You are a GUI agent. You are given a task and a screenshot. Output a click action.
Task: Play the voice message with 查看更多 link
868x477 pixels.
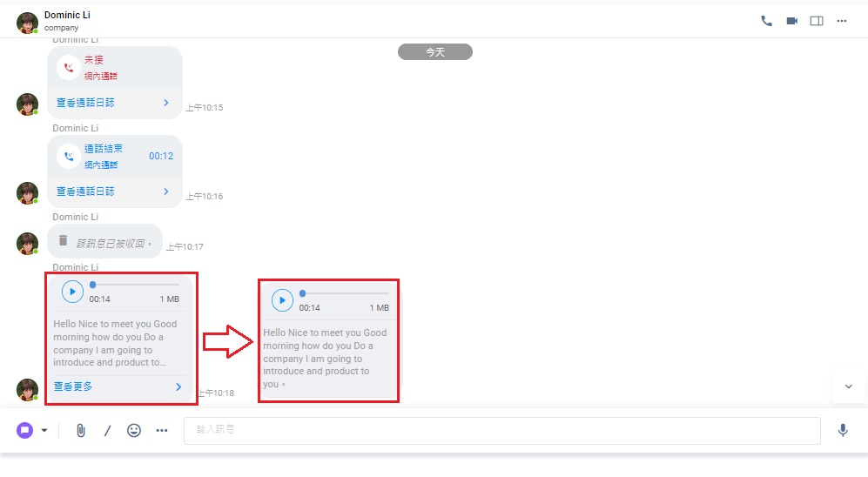(x=72, y=292)
